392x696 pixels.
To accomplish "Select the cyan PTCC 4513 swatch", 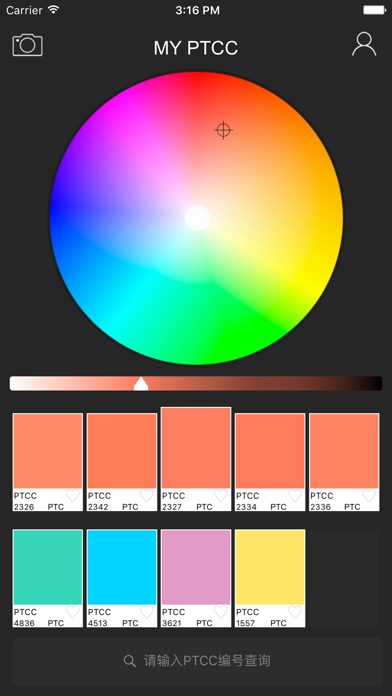I will coord(122,567).
